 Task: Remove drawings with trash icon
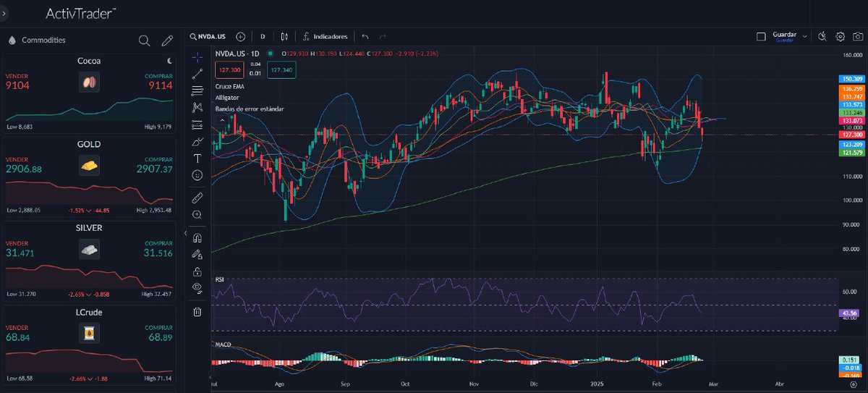click(x=197, y=311)
